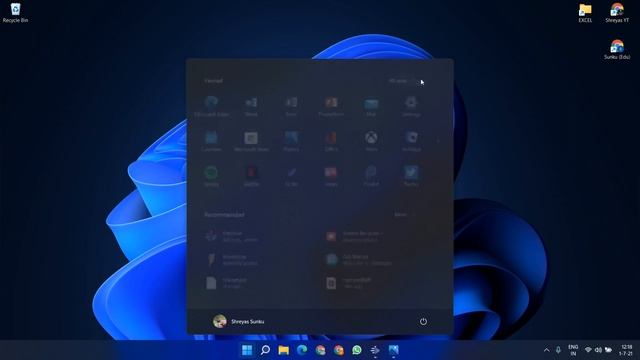Viewport: 640px width, 360px height.
Task: Launch Microsoft Edge from the taskbar
Action: [302, 350]
